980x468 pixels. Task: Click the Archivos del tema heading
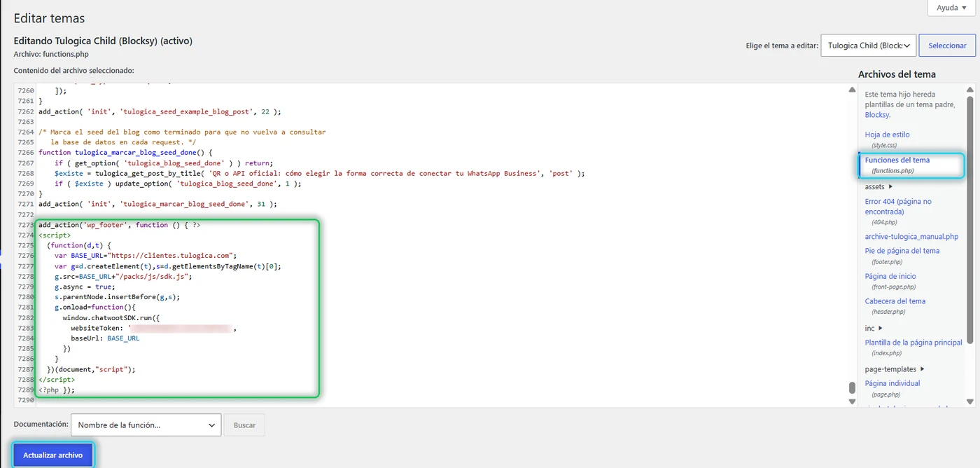pos(897,74)
